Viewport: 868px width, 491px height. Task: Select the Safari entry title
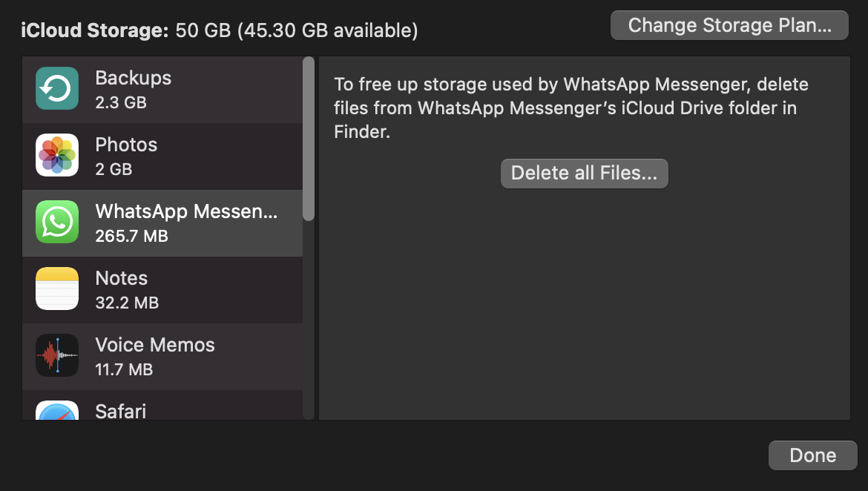click(121, 411)
